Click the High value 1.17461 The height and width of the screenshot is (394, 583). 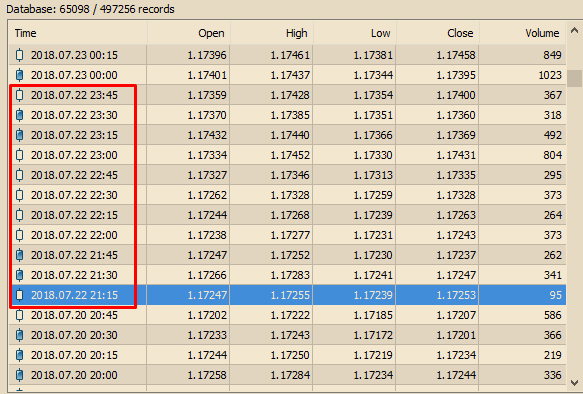[x=290, y=55]
